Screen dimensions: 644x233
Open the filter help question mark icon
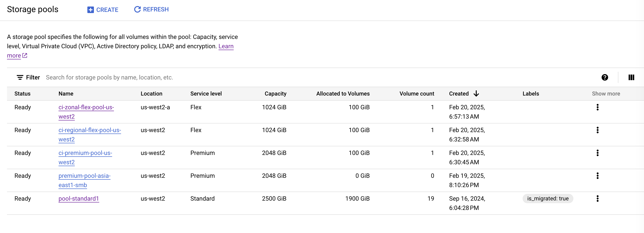[x=604, y=78]
